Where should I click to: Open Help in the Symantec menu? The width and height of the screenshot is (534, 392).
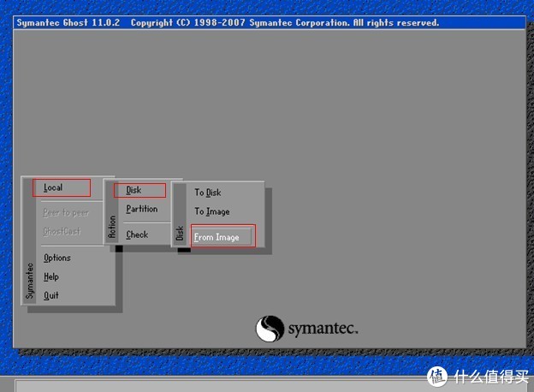coord(51,276)
